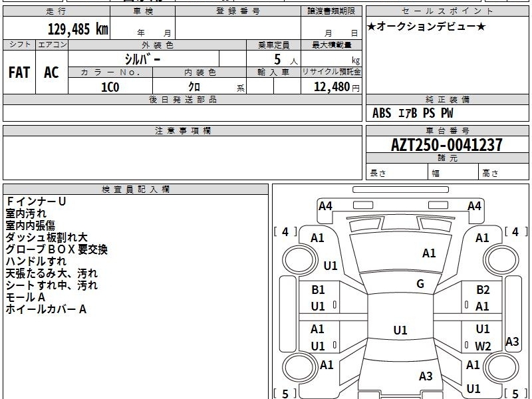
Task: Click the A1 mark on the hood
Action: (x=429, y=253)
